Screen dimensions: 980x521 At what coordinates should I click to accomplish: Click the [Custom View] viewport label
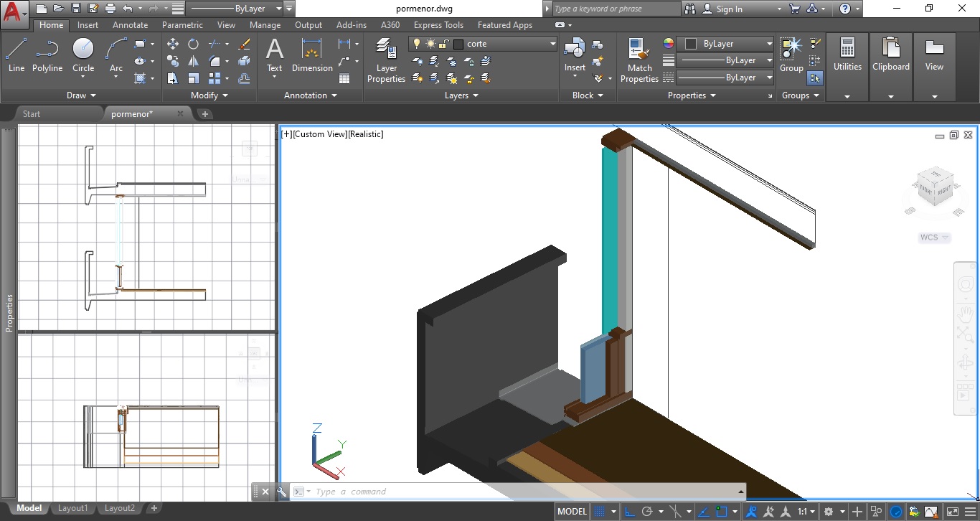pyautogui.click(x=320, y=134)
